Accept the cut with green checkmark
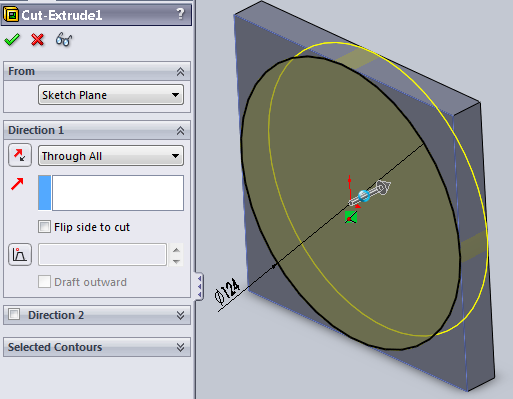 click(12, 40)
